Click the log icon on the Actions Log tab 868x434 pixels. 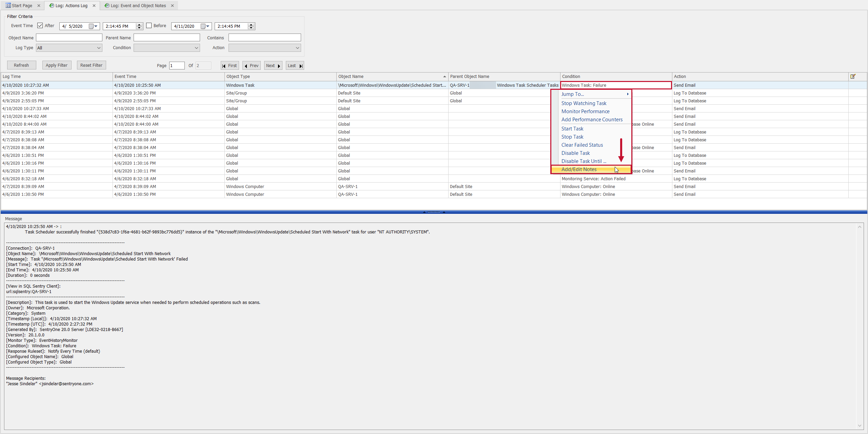(51, 5)
